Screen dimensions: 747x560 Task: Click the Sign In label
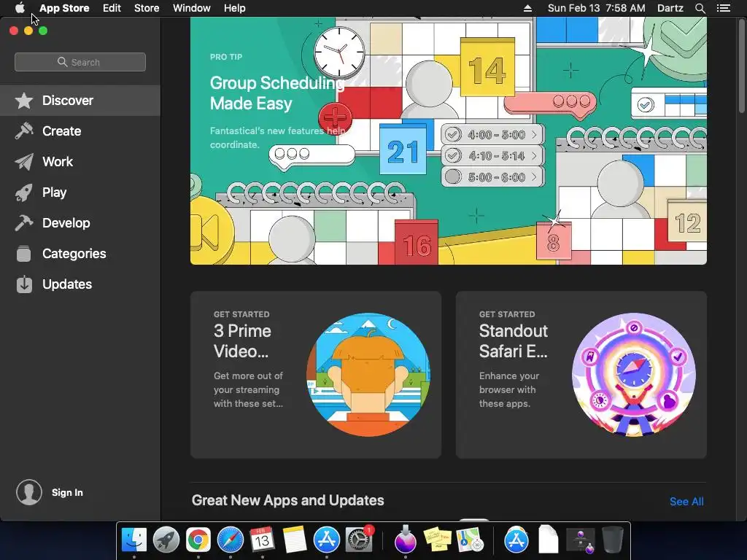pos(67,492)
